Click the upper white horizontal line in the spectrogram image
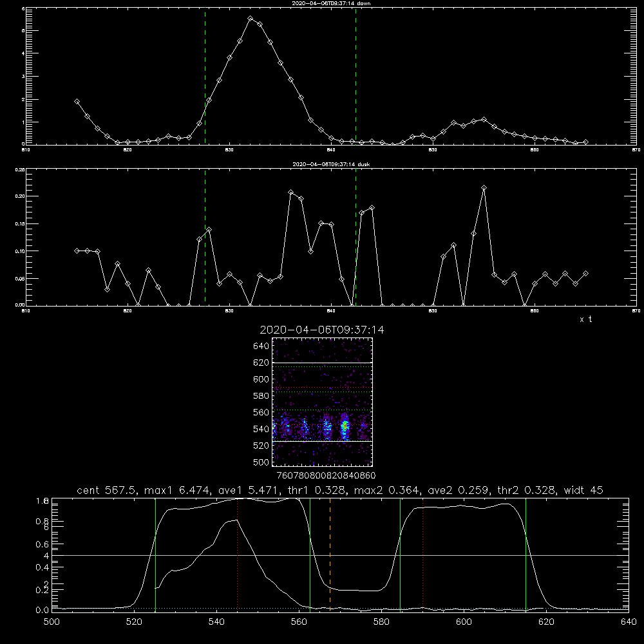The width and height of the screenshot is (644, 644). pyautogui.click(x=323, y=363)
